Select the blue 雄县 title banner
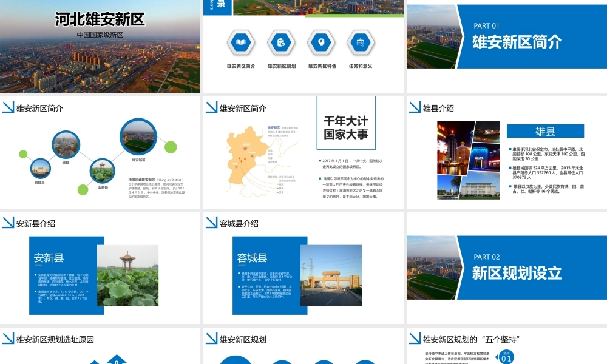Image resolution: width=607 pixels, height=364 pixels. point(545,131)
